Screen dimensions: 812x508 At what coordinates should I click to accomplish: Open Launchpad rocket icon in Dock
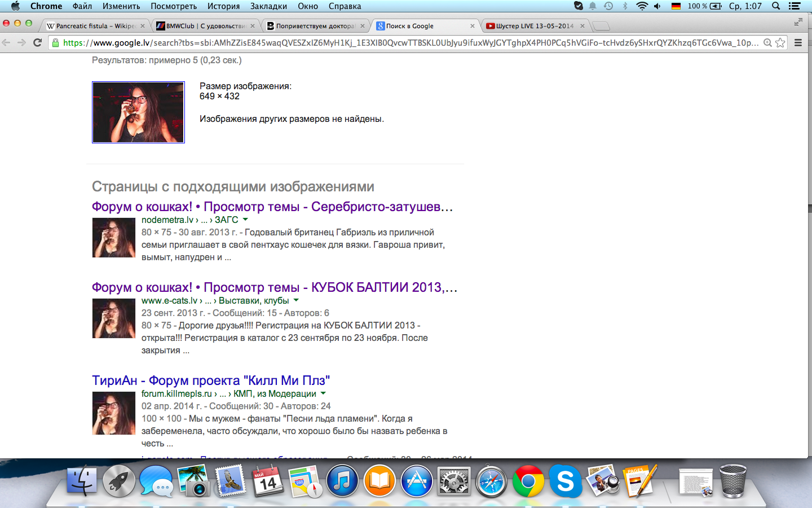pyautogui.click(x=119, y=481)
